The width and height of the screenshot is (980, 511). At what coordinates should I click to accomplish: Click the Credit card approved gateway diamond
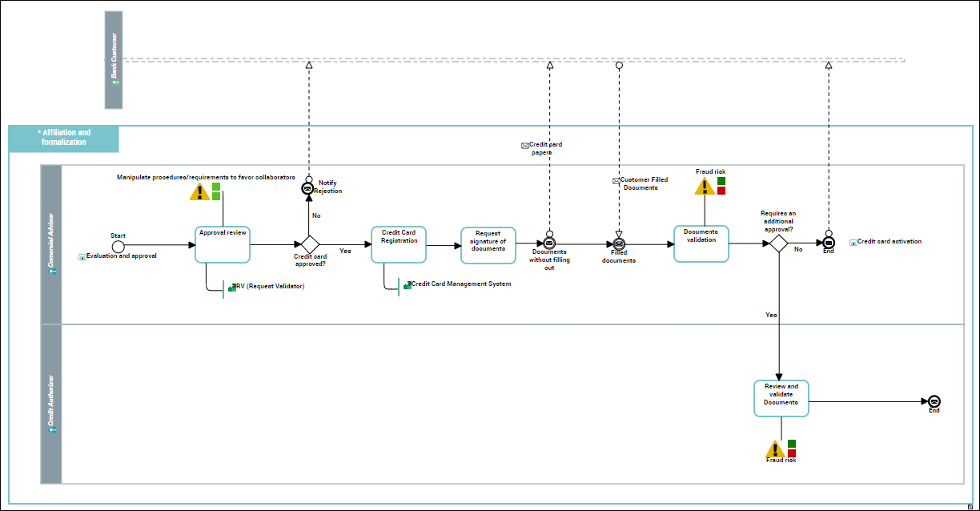(x=309, y=244)
